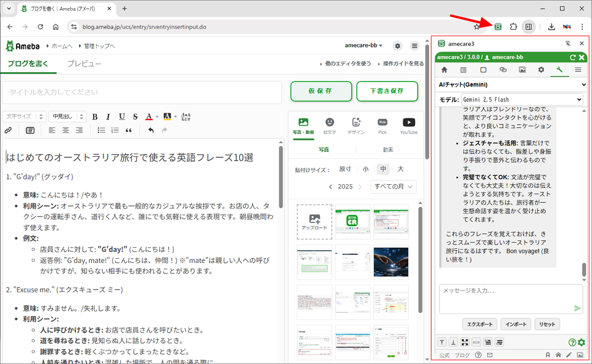Click the blog title input field
592x364 pixels.
pos(142,92)
